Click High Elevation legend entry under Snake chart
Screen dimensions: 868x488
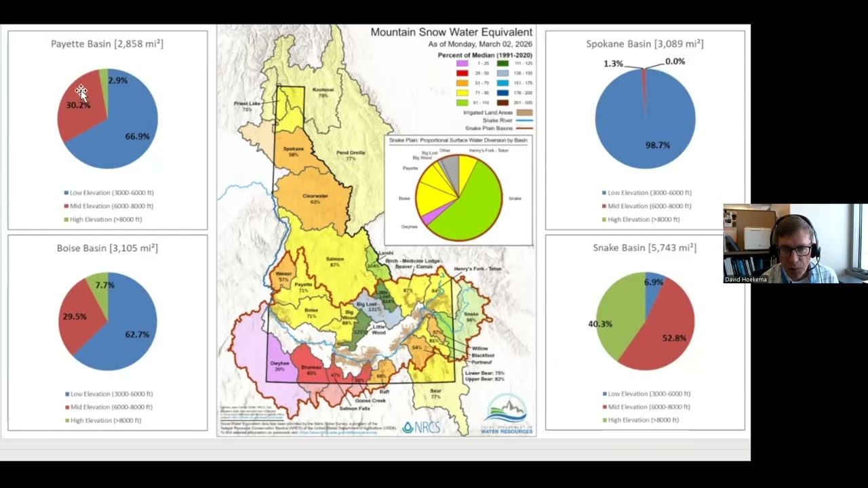pos(640,420)
